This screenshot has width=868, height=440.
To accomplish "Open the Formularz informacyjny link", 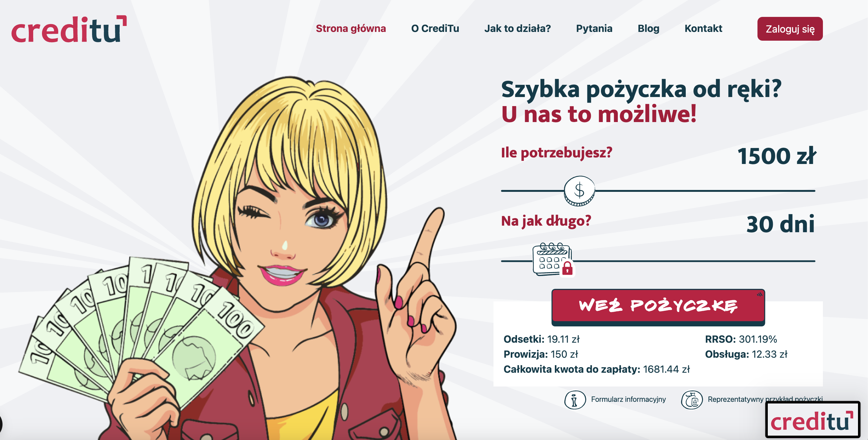I will click(628, 399).
